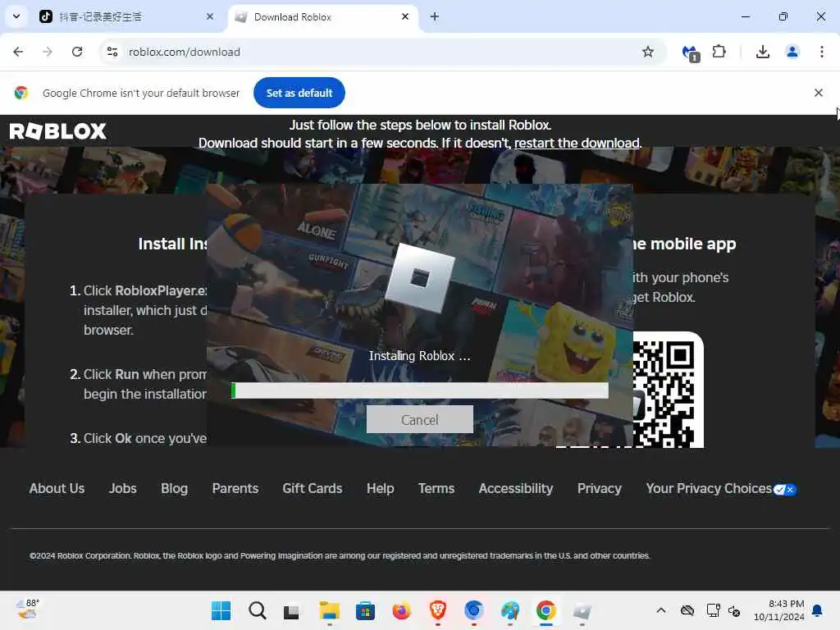Click restart the download link

click(x=577, y=144)
